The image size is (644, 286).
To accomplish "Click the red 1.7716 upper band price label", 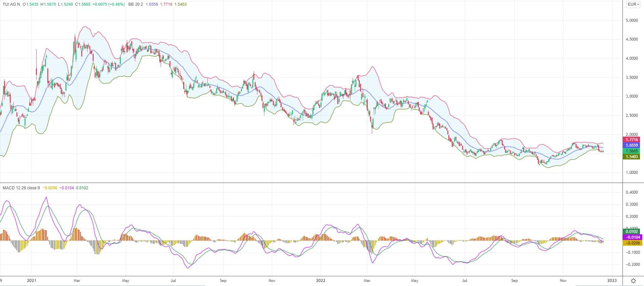I will (x=632, y=140).
